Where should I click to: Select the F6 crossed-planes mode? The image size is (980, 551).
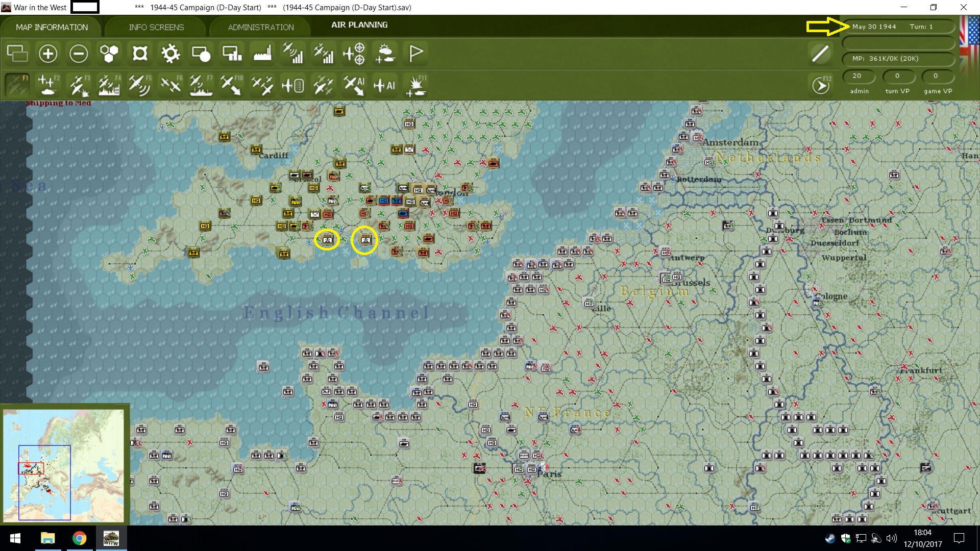(170, 85)
